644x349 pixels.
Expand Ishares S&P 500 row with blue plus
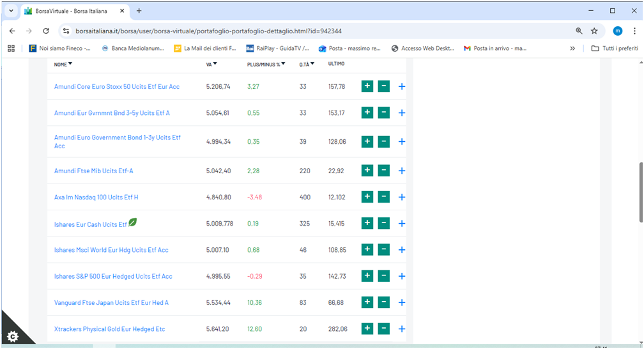402,276
